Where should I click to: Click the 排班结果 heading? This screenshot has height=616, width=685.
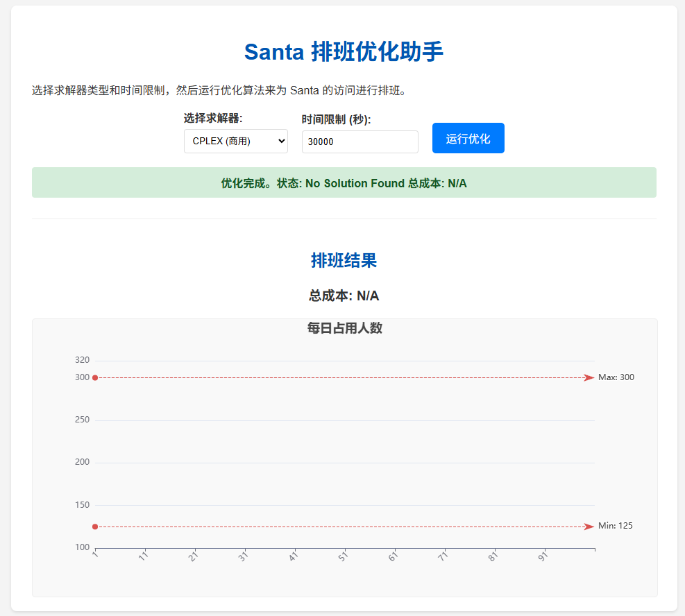[344, 260]
